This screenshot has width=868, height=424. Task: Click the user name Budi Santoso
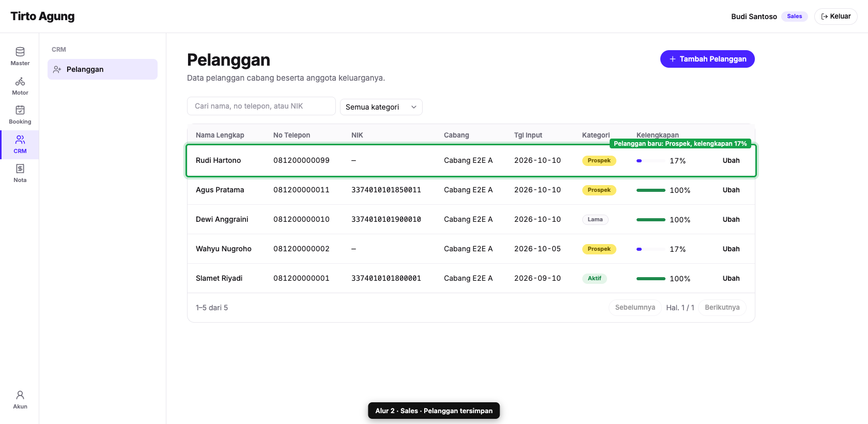coord(754,17)
